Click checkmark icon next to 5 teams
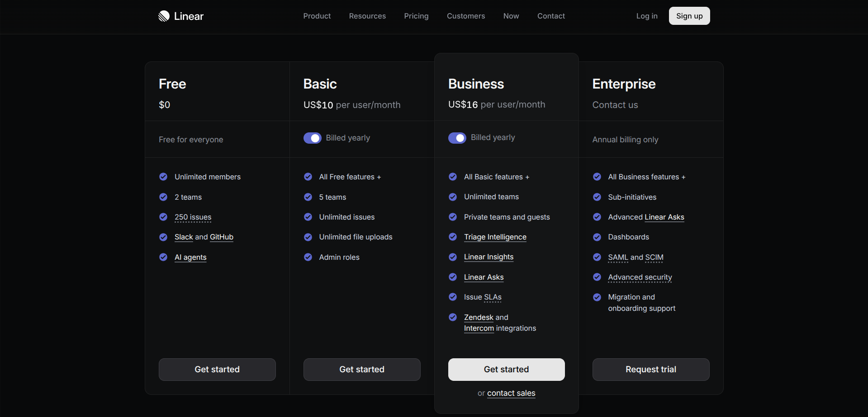This screenshot has height=417, width=868. 308,197
